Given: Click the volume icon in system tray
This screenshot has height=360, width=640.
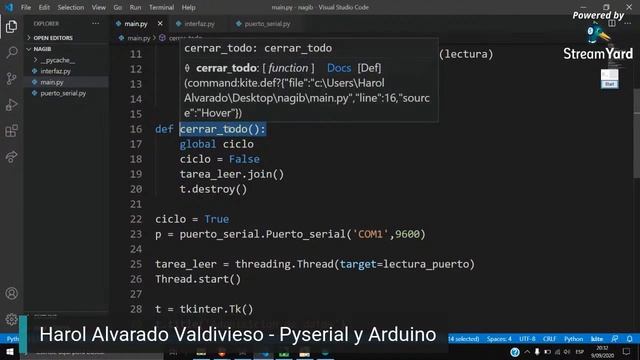Looking at the screenshot, I should pyautogui.click(x=567, y=352).
